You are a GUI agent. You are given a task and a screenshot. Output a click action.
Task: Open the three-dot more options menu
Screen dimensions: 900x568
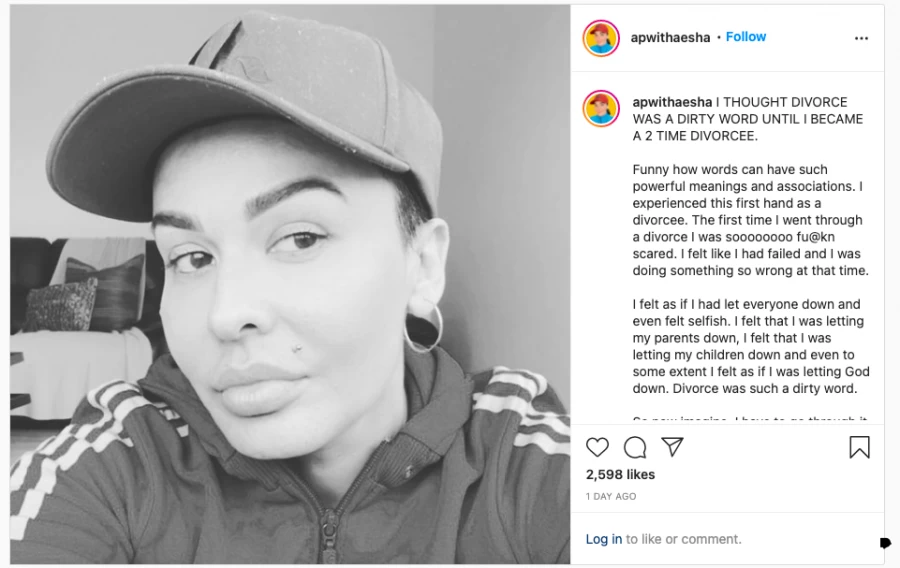tap(861, 38)
